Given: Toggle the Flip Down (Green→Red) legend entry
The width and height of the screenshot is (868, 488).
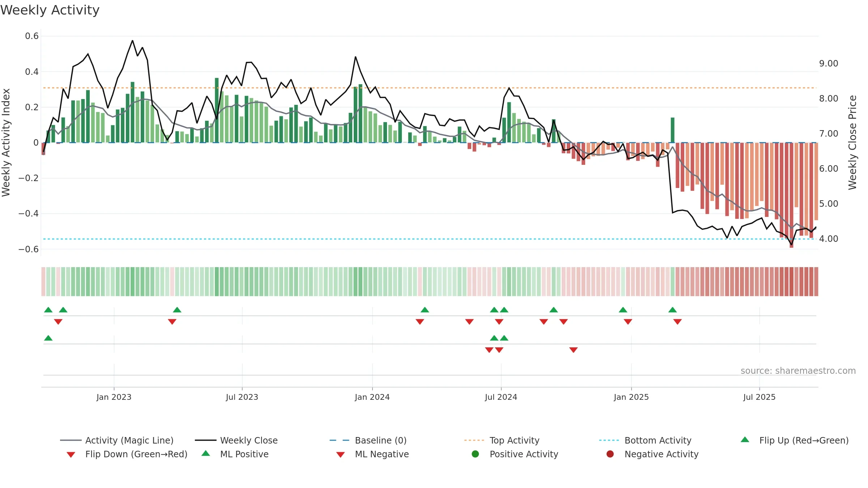Looking at the screenshot, I should point(127,454).
